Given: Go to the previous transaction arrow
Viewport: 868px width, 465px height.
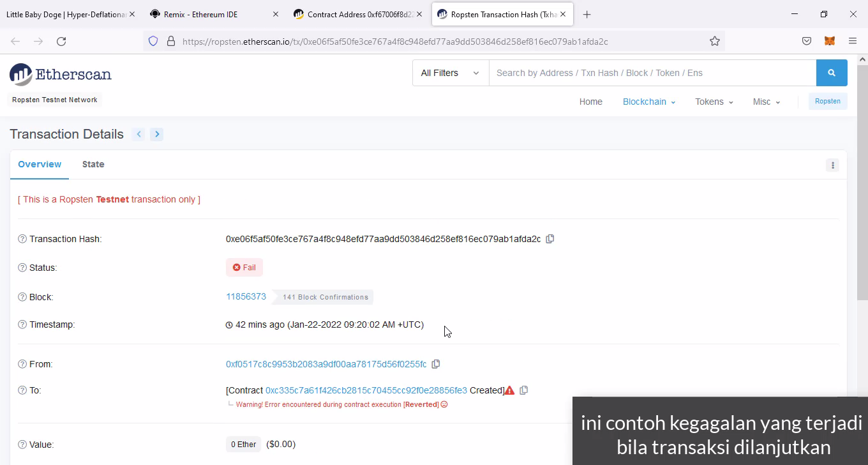Looking at the screenshot, I should (138, 134).
